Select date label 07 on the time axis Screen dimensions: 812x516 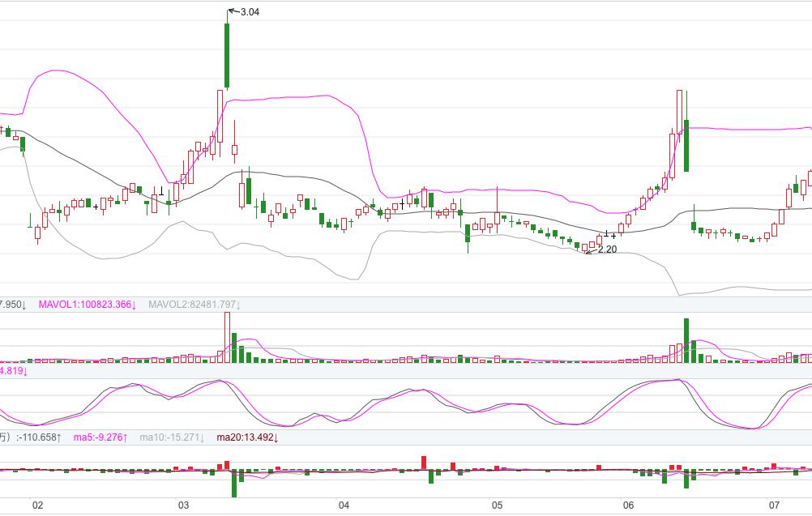click(774, 505)
